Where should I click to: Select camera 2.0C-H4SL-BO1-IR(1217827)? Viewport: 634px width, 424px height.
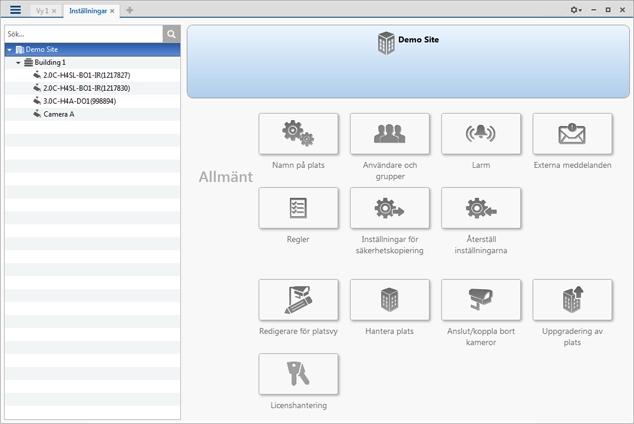click(87, 75)
